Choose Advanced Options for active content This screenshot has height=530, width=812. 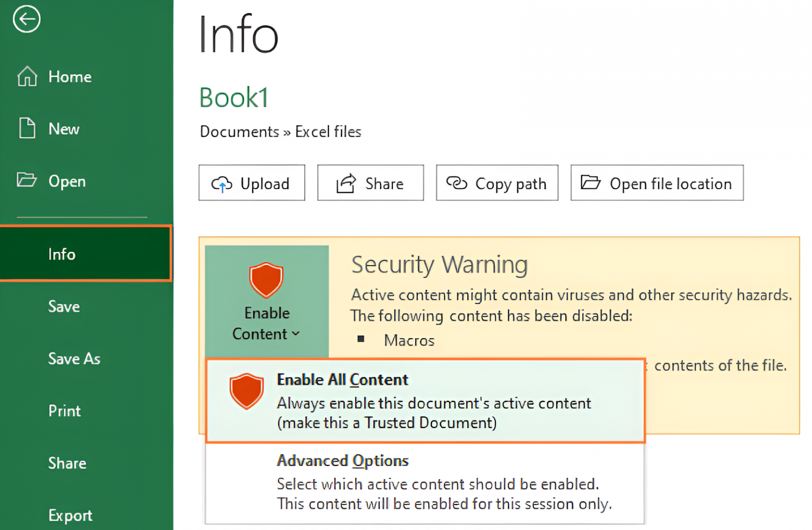tap(343, 461)
